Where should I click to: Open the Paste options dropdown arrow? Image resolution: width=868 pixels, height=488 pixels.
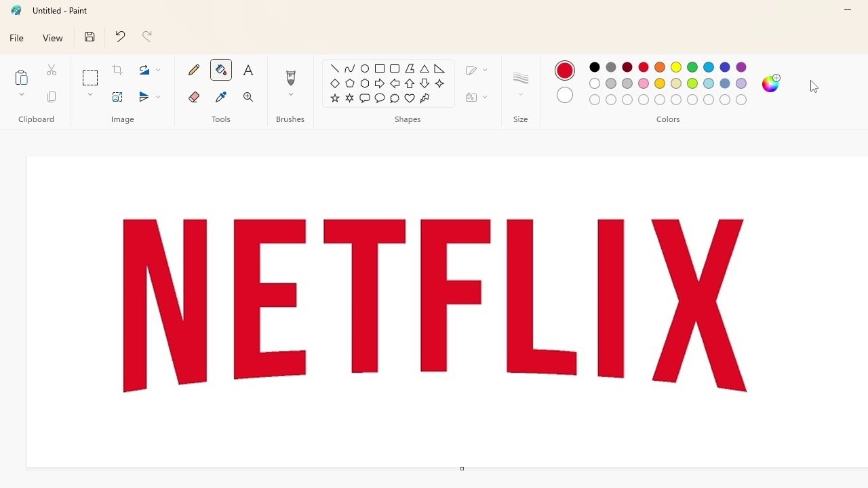[x=22, y=95]
